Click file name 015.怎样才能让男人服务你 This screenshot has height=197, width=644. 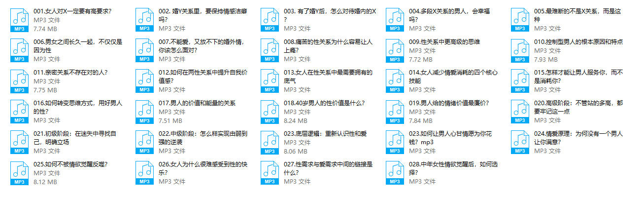tap(579, 77)
